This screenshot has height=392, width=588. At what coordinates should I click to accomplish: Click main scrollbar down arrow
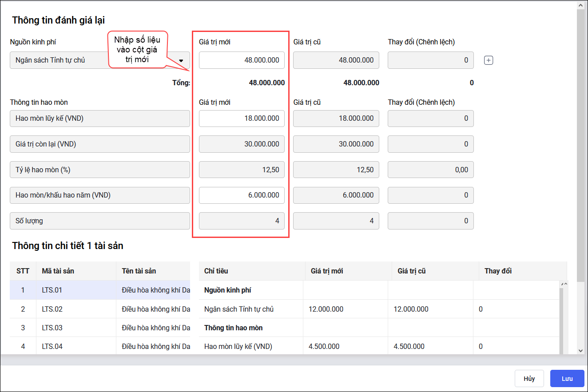(580, 350)
